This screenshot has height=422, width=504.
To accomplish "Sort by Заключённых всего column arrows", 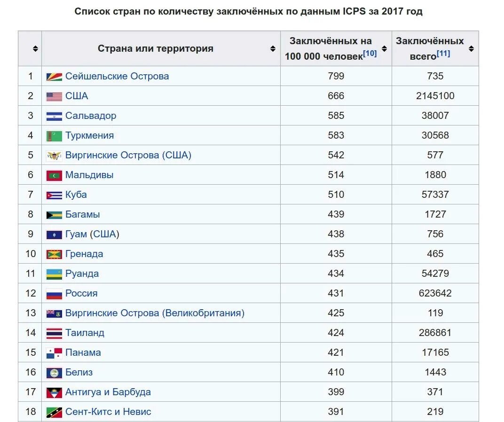I will click(x=471, y=48).
